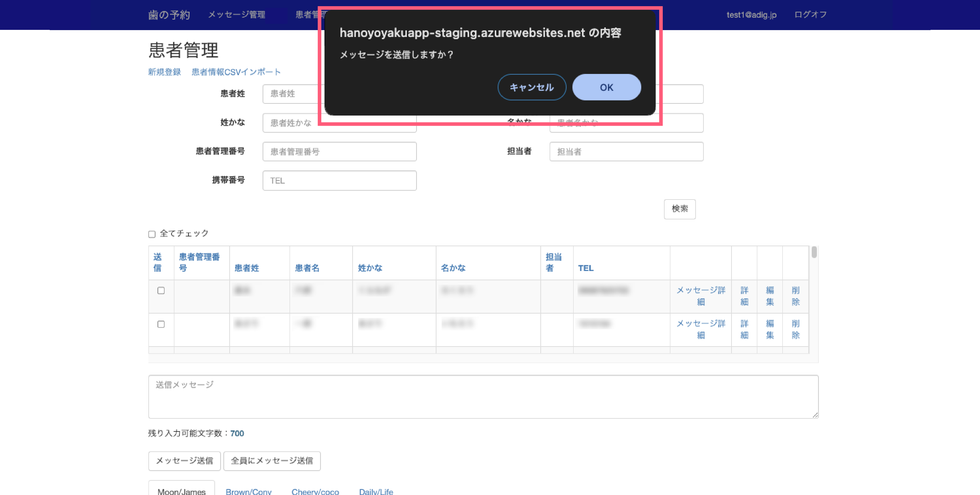Click the ログオフ link
Viewport: 980px width, 495px height.
coord(810,15)
